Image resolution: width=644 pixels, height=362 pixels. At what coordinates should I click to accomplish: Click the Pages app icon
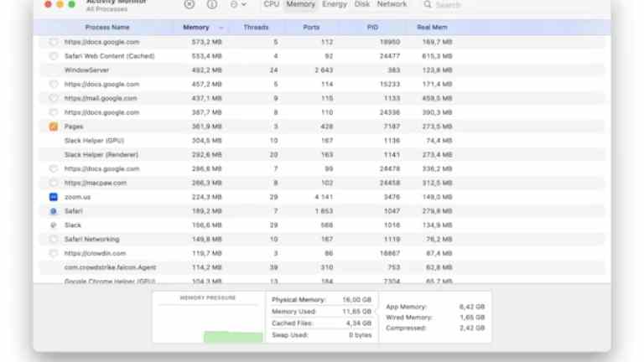(x=54, y=127)
